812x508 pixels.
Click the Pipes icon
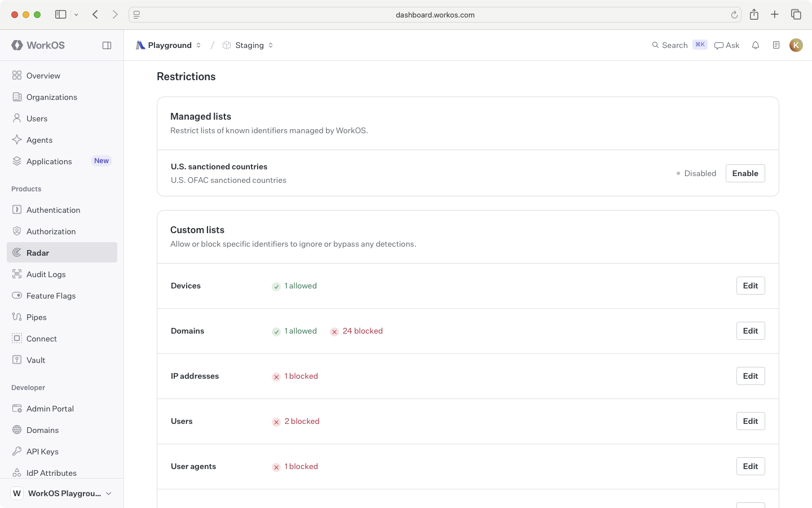[x=17, y=317]
